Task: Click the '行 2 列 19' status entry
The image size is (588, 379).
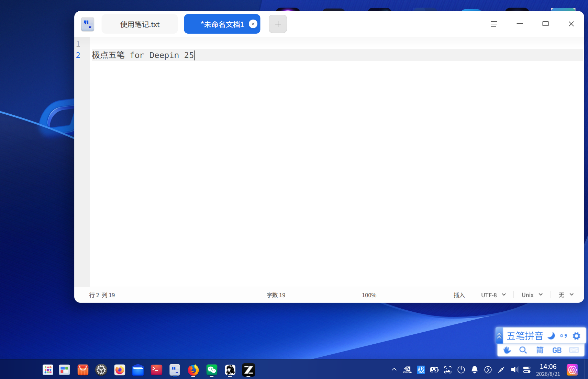Action: coord(102,295)
